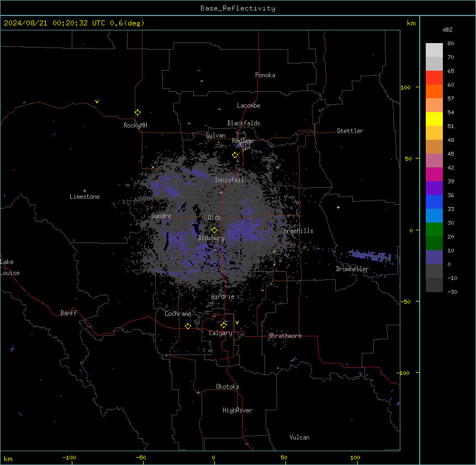
Task: Click the white plus marker north of Drumheller
Action: pyautogui.click(x=338, y=207)
